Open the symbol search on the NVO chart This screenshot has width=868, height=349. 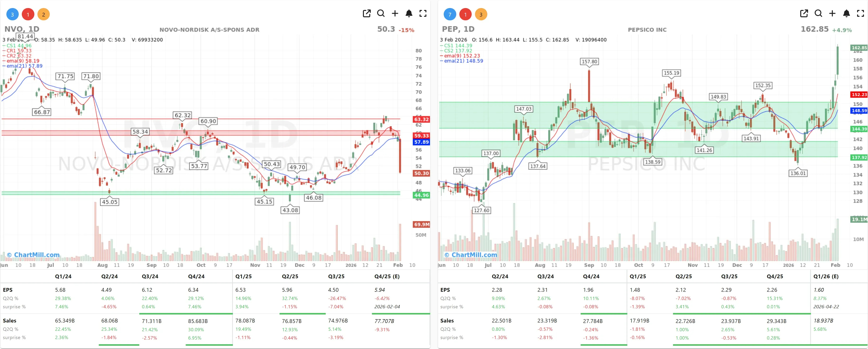pyautogui.click(x=381, y=13)
